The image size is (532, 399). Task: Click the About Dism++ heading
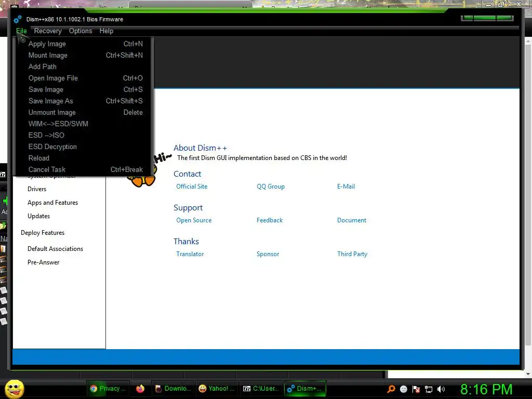200,148
